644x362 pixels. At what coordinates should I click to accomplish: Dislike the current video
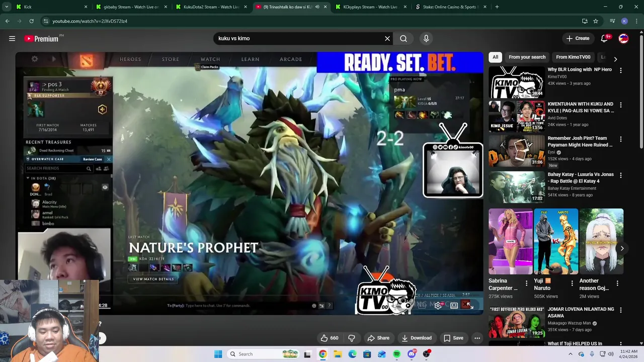pos(352,338)
